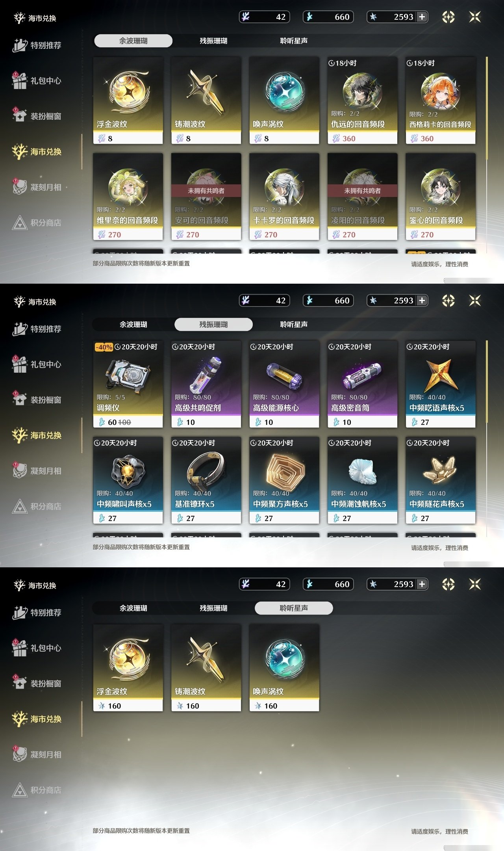
Task: Pick the 中频潮蚀帆核x5 item
Action: pyautogui.click(x=362, y=480)
